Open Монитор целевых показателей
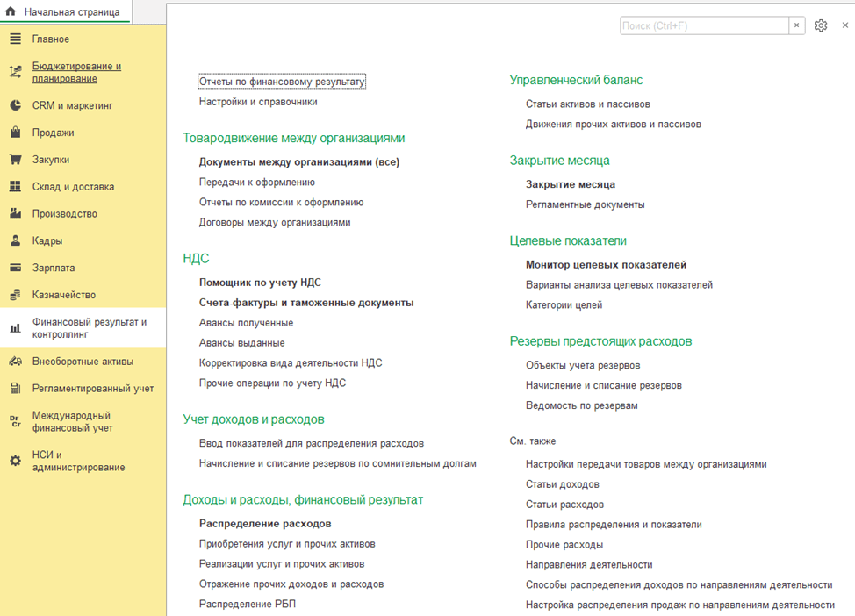855x616 pixels. click(x=606, y=264)
